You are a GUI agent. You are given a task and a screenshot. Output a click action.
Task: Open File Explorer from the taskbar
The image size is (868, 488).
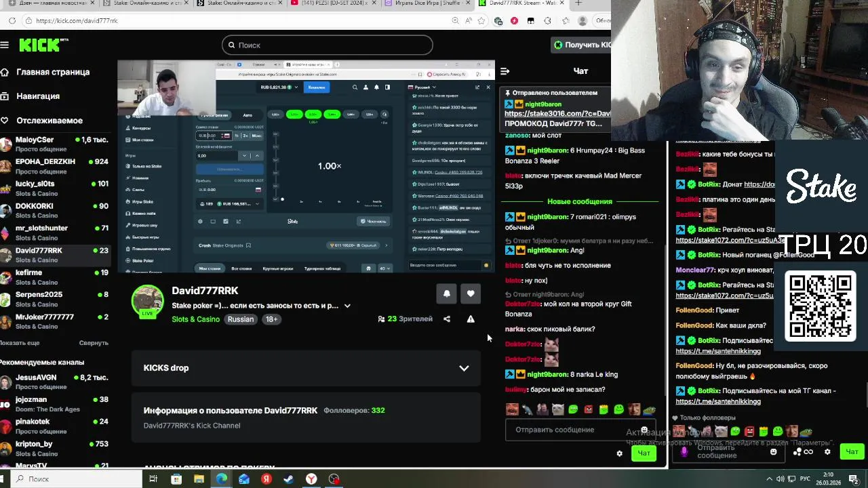(x=199, y=479)
